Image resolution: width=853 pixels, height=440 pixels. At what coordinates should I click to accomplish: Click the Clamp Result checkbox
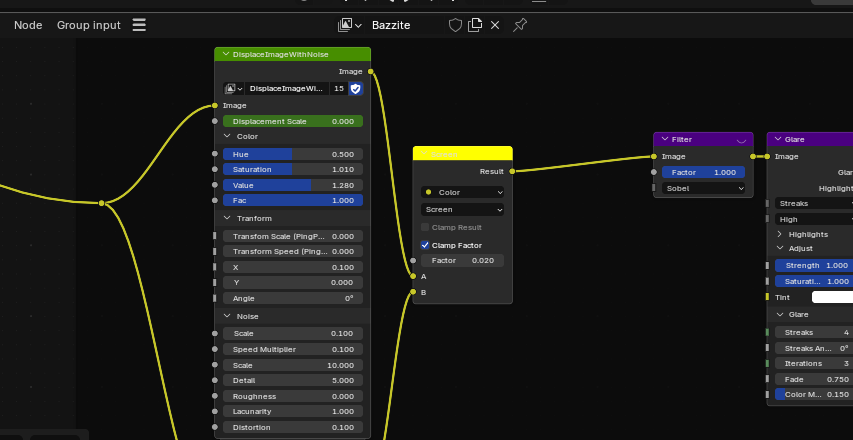pos(425,227)
